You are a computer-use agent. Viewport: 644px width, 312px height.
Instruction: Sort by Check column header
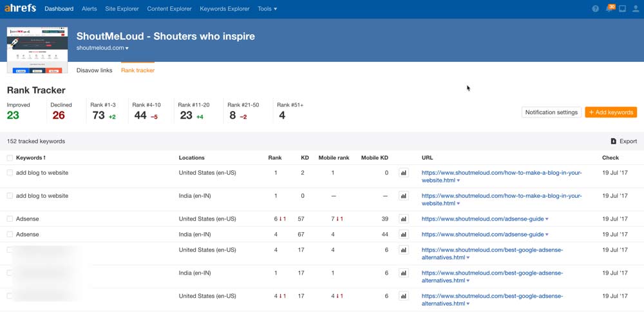tap(611, 158)
